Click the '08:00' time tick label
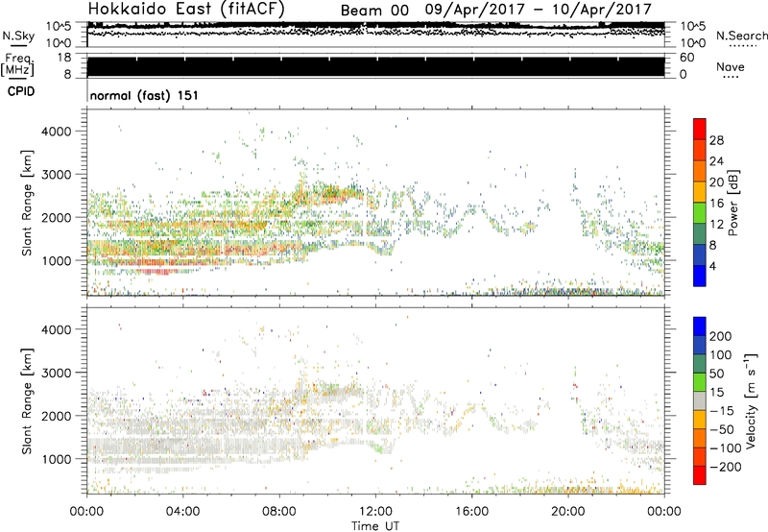The image size is (768, 532). pos(279,512)
